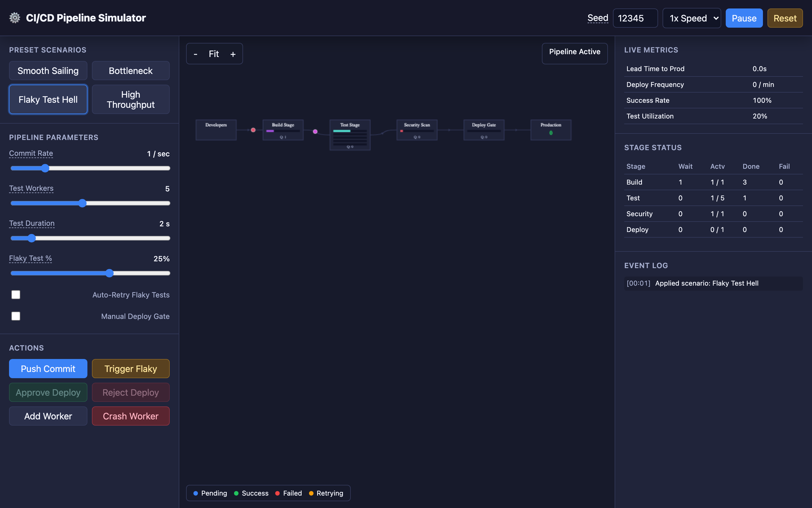
Task: Click the red Failed legend dot
Action: tap(277, 493)
